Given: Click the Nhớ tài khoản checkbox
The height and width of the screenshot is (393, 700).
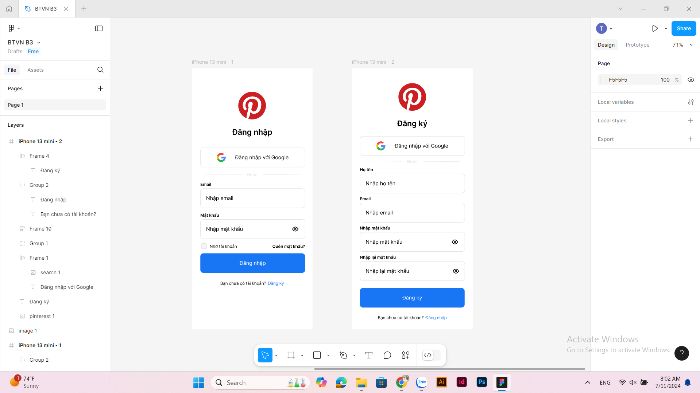Looking at the screenshot, I should [x=204, y=246].
